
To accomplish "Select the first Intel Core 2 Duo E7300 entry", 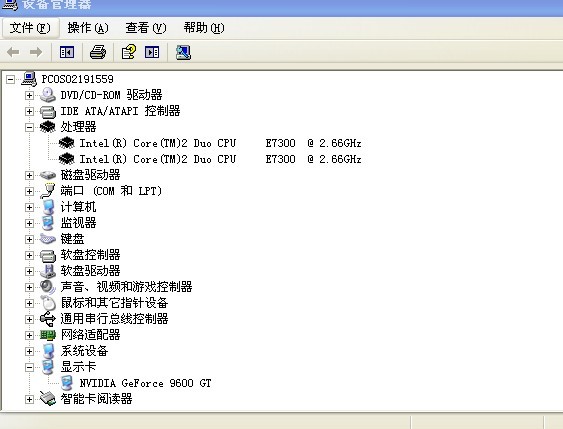I will click(220, 143).
